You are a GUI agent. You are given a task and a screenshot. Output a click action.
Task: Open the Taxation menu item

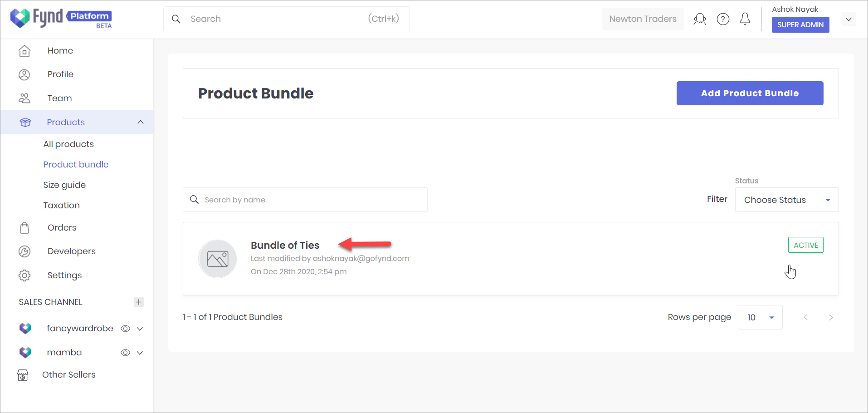pos(61,205)
